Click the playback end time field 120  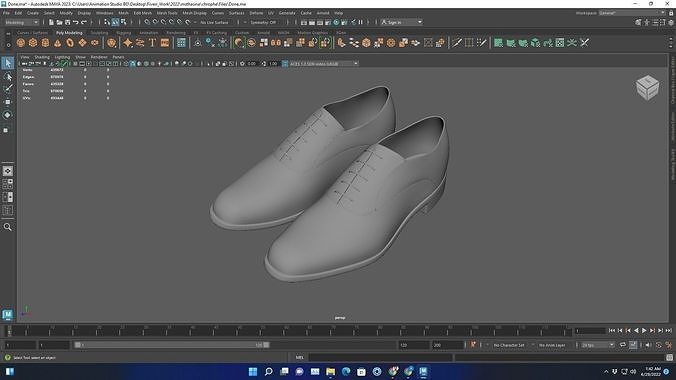click(413, 345)
